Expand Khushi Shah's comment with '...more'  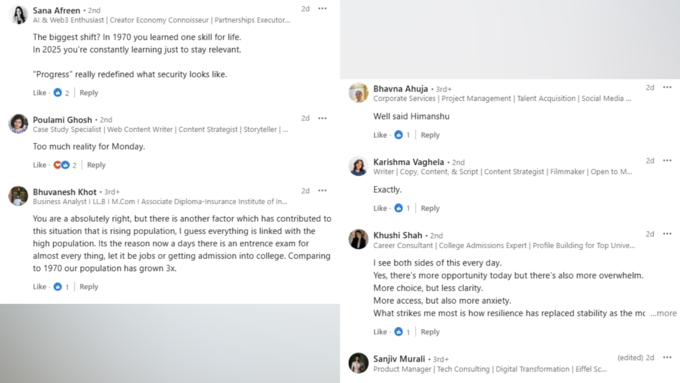(664, 313)
